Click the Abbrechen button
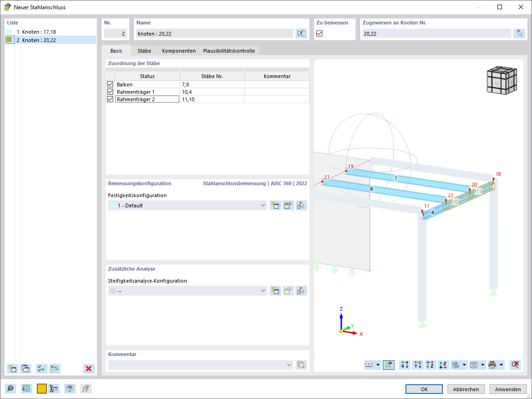 point(466,389)
